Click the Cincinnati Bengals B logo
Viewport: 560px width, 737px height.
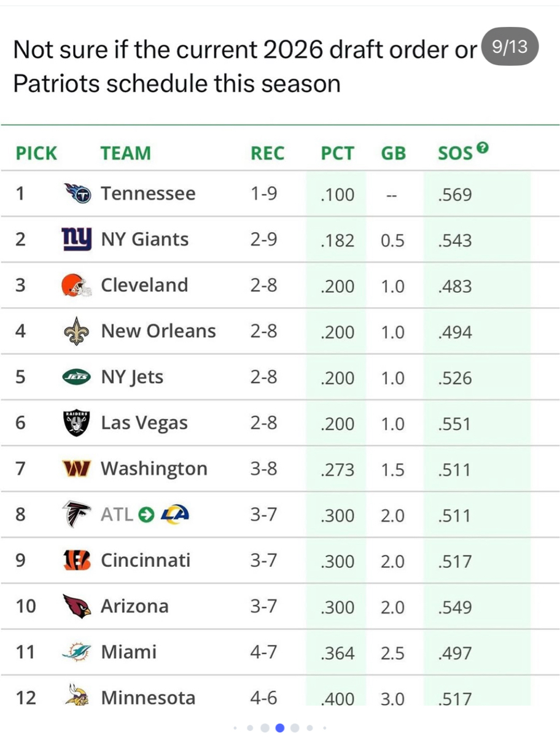[77, 560]
